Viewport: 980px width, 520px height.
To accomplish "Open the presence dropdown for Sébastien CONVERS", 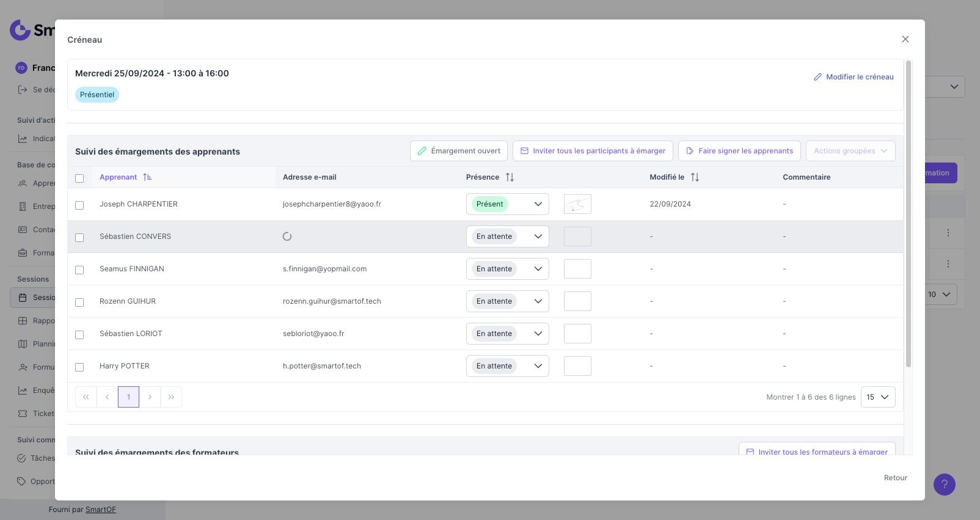I will [507, 236].
